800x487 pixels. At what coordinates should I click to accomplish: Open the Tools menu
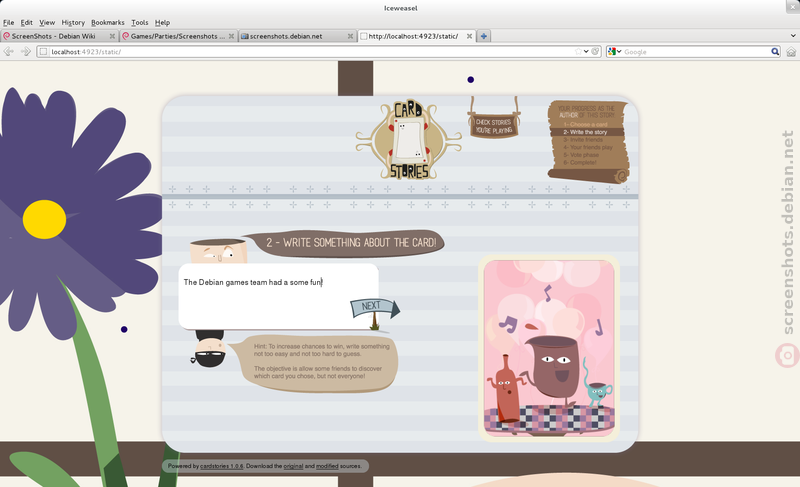[140, 22]
